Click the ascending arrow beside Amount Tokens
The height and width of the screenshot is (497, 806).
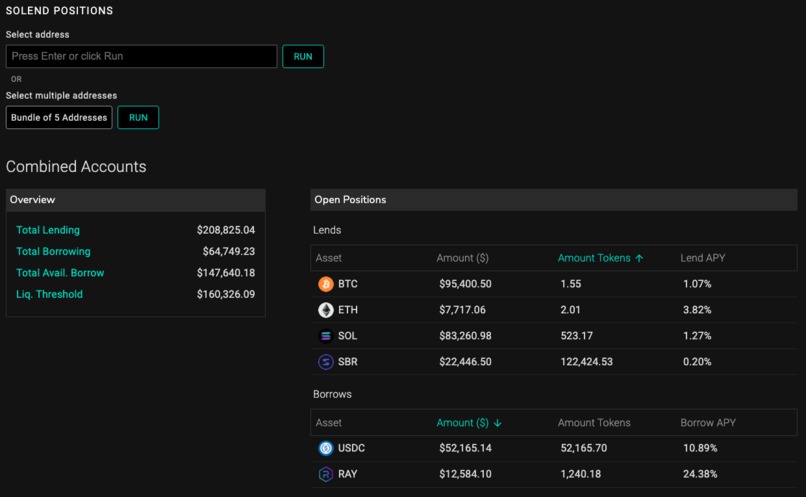tap(639, 258)
